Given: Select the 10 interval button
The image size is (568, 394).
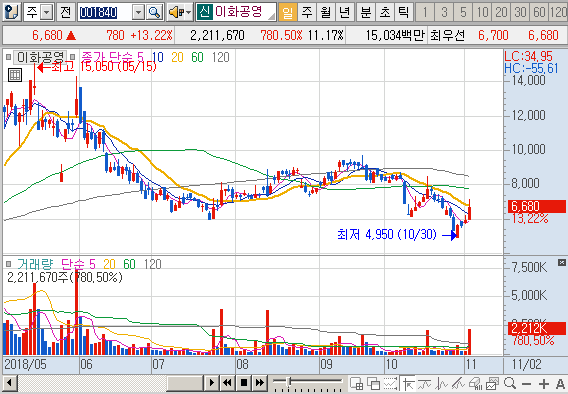Looking at the screenshot, I should click(482, 12).
